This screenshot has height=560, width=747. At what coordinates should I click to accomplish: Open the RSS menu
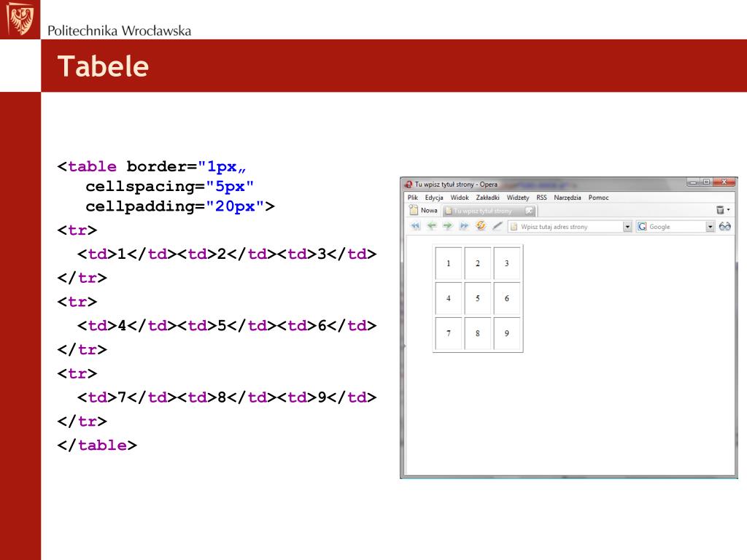tap(542, 197)
